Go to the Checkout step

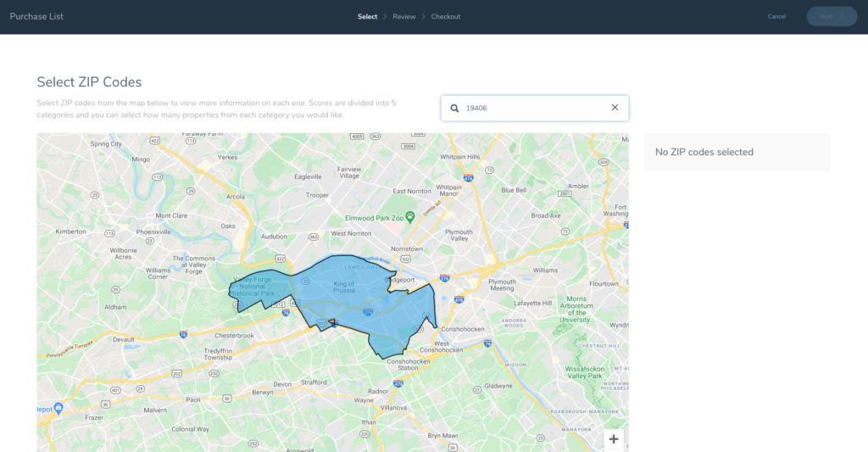click(x=445, y=16)
